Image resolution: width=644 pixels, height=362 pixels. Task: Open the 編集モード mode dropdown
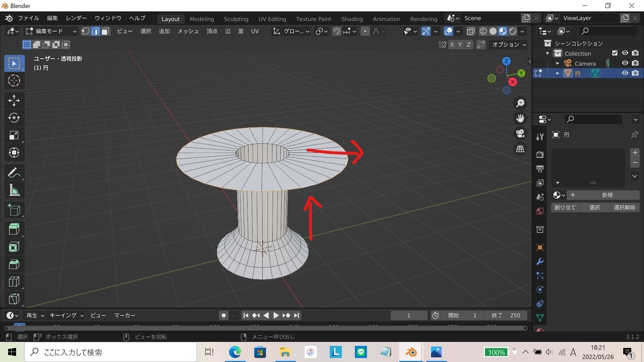pyautogui.click(x=51, y=32)
